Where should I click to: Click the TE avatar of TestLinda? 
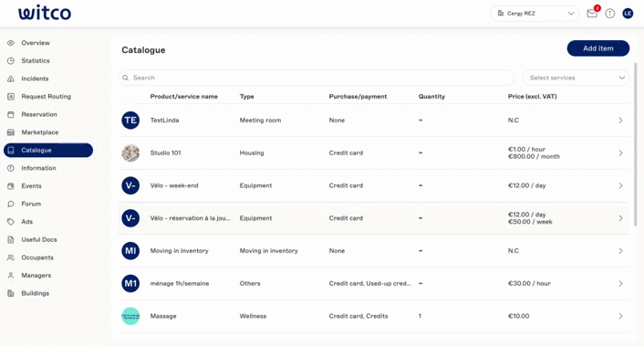[130, 120]
